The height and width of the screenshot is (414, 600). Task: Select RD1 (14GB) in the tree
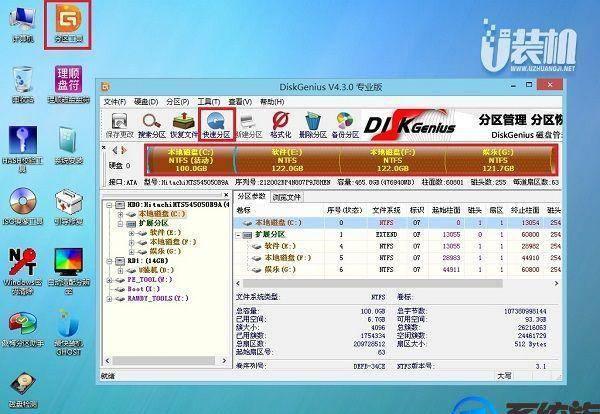point(147,261)
